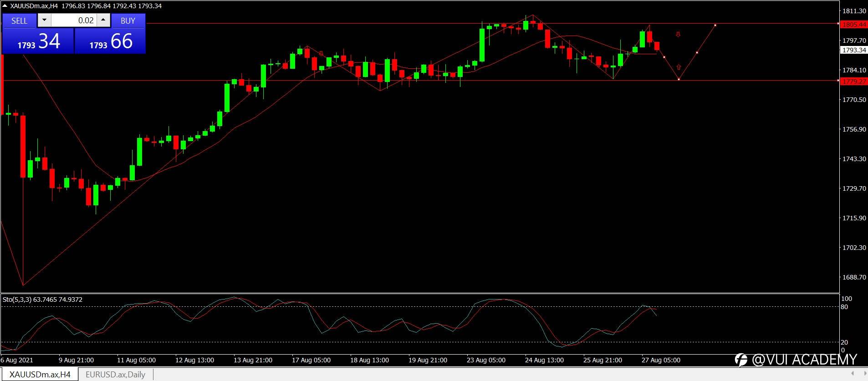Click the BUY button
This screenshot has width=868, height=381.
[128, 20]
